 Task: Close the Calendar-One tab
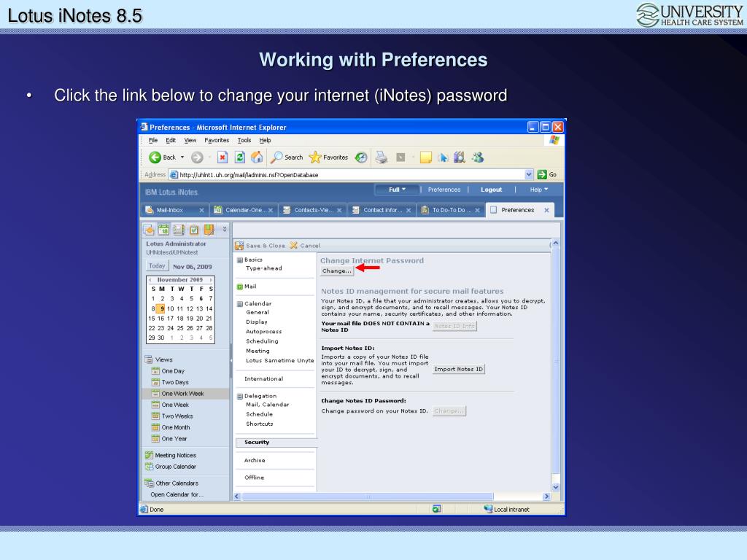point(271,210)
